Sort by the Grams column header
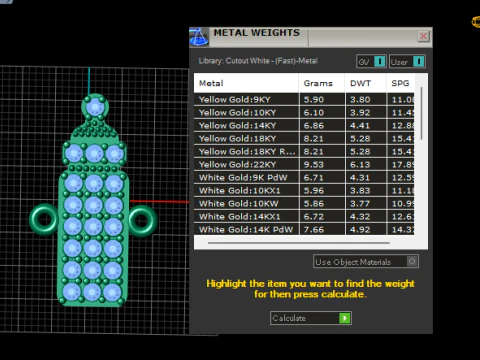 322,83
